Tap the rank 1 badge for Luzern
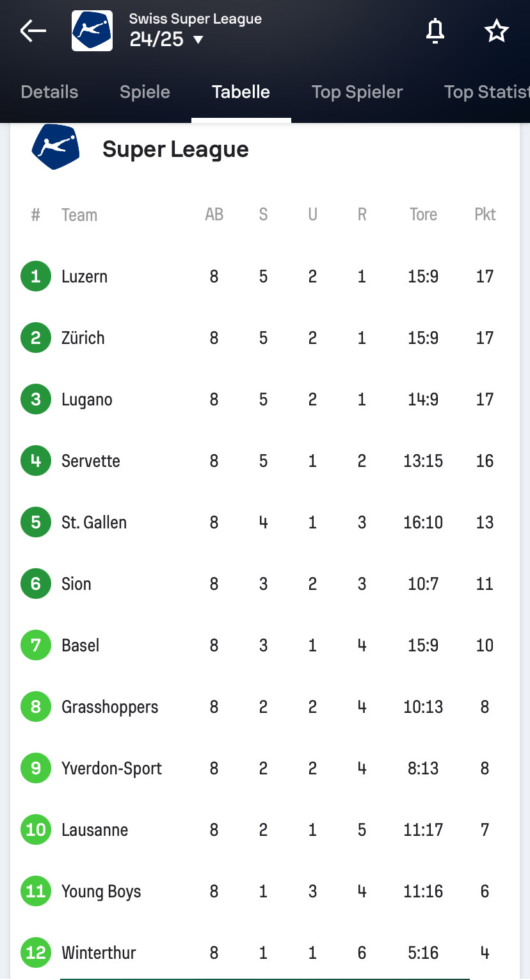This screenshot has width=530, height=980. point(36,276)
